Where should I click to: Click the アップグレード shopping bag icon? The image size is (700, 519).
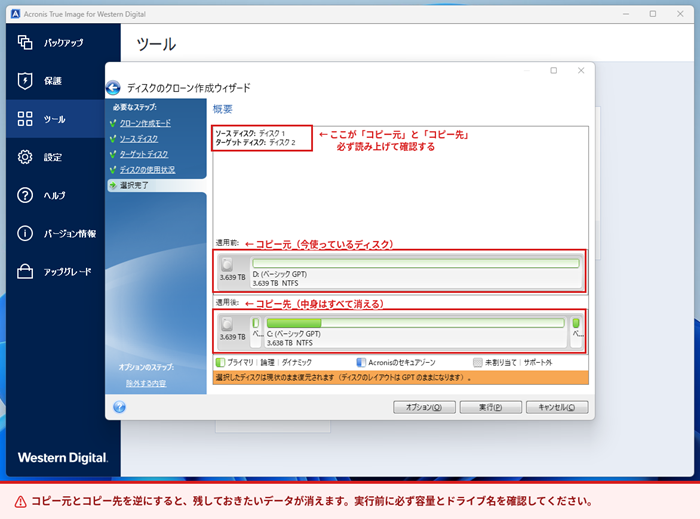click(25, 271)
